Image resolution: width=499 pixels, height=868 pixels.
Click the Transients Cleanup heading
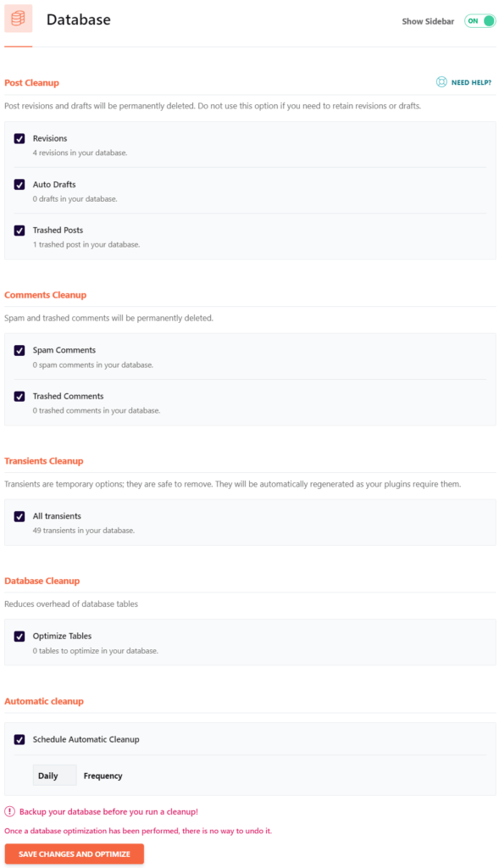click(44, 460)
